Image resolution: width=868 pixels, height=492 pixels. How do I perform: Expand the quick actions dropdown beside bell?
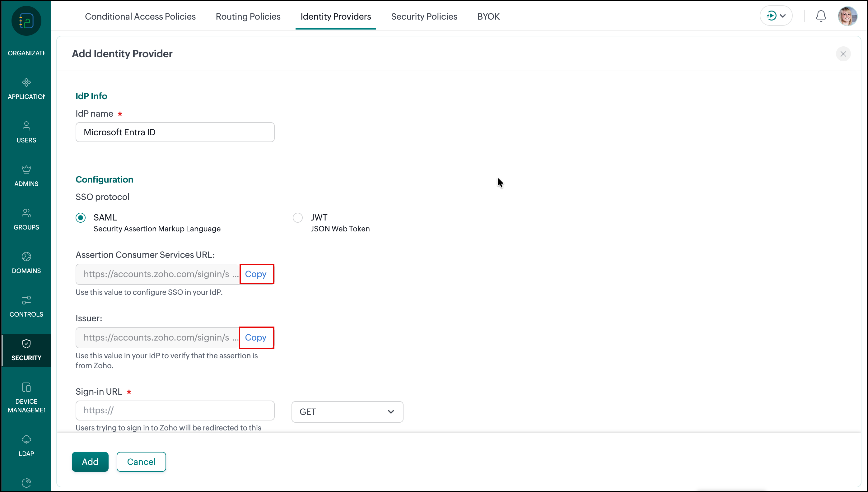(x=776, y=16)
